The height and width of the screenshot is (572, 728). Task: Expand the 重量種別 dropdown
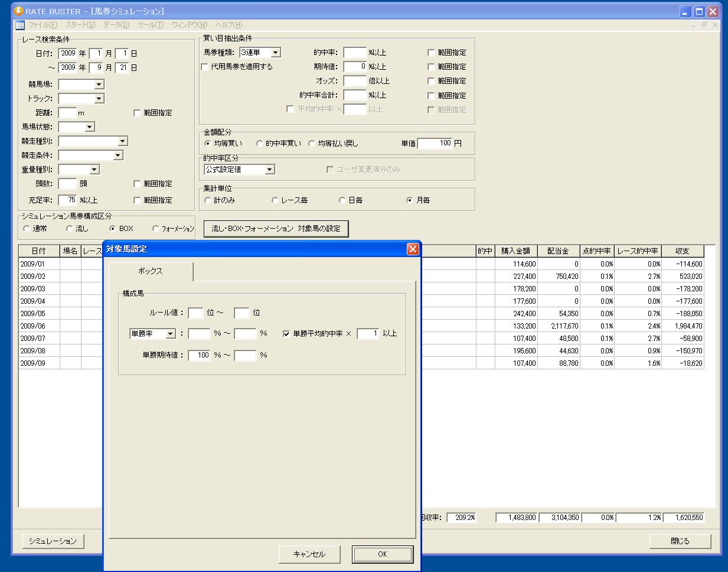coord(94,170)
